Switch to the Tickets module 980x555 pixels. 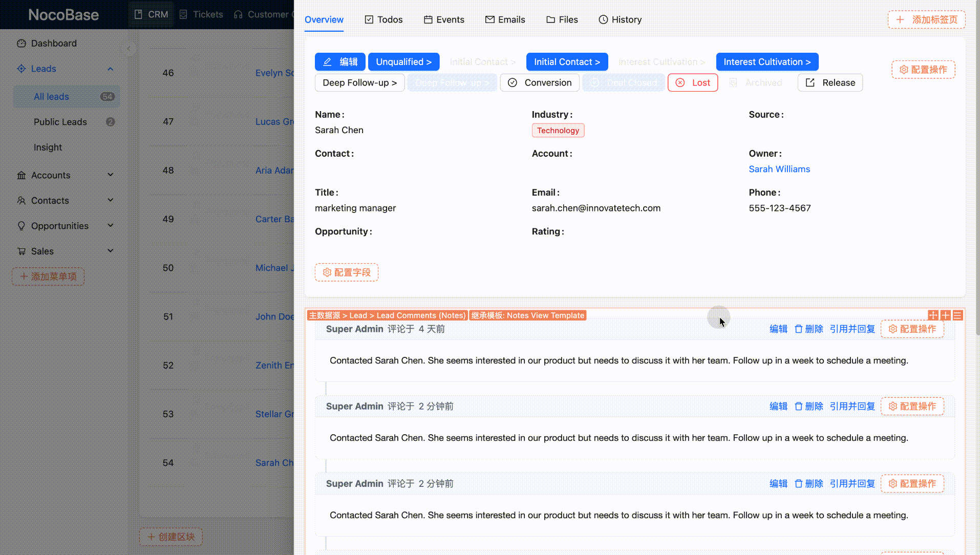point(201,14)
